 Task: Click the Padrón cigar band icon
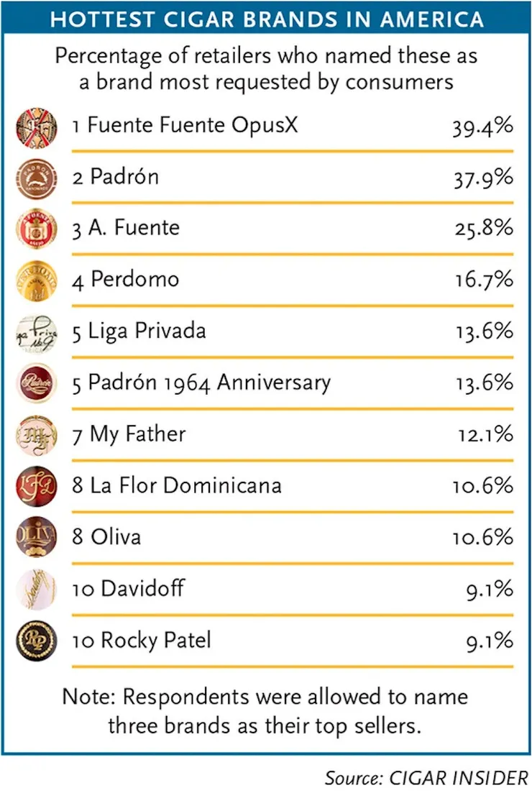[x=37, y=177]
